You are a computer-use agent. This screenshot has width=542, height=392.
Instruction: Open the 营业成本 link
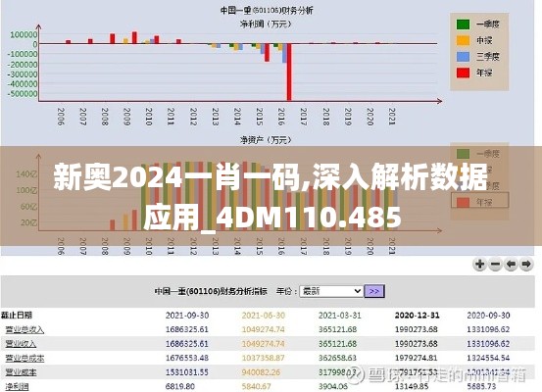pyautogui.click(x=21, y=372)
